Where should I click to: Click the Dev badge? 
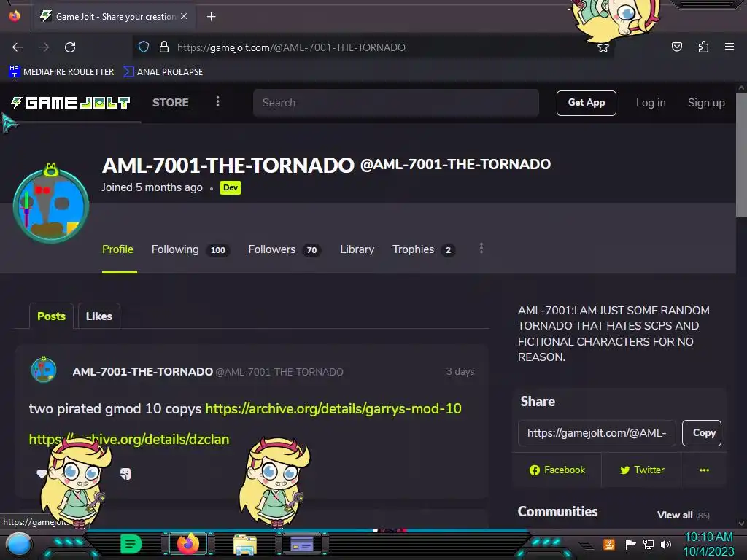(231, 187)
